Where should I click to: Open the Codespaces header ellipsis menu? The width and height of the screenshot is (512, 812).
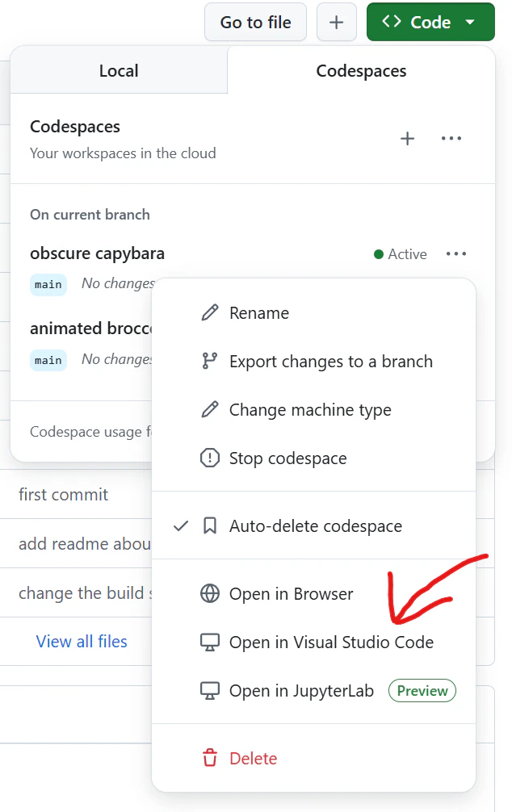(x=451, y=138)
